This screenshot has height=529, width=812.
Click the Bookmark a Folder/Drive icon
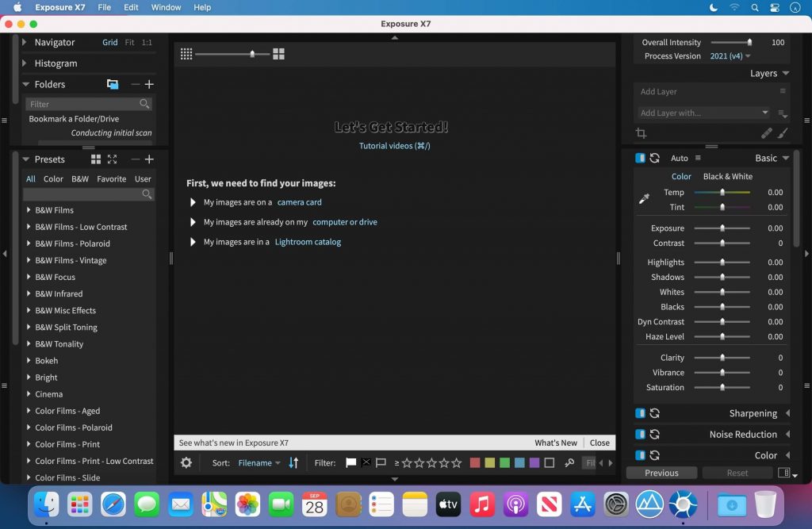coord(112,84)
